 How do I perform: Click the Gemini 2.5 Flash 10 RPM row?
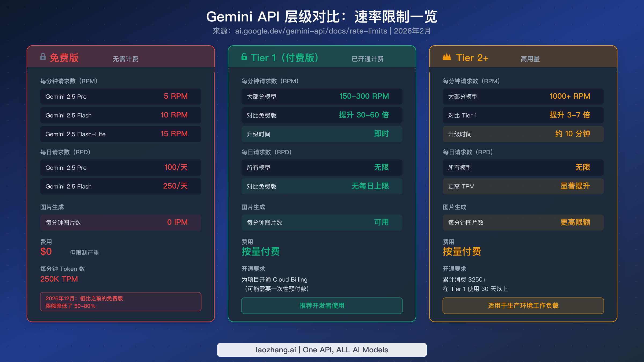point(120,115)
